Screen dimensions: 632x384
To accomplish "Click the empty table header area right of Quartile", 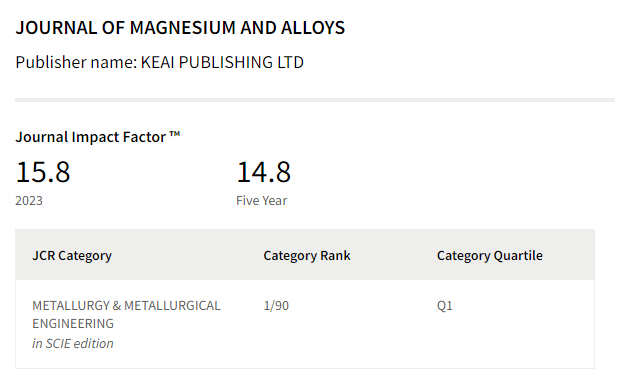I will (x=569, y=255).
